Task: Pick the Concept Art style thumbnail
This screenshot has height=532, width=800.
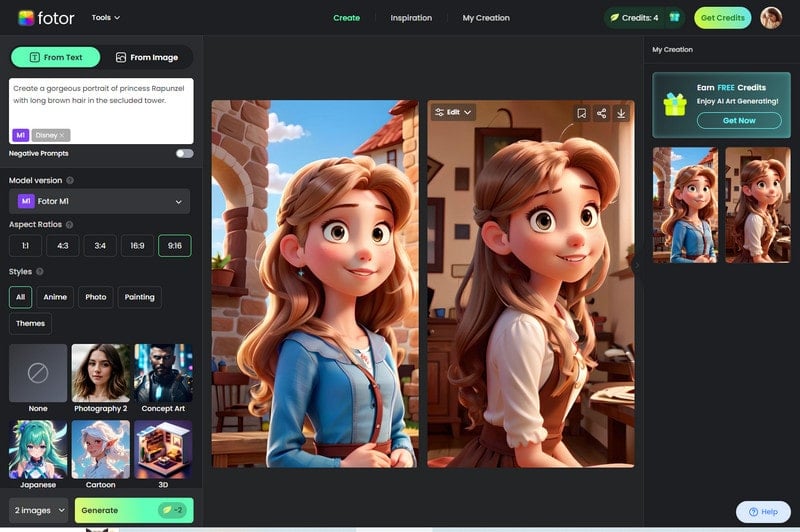Action: click(x=163, y=373)
